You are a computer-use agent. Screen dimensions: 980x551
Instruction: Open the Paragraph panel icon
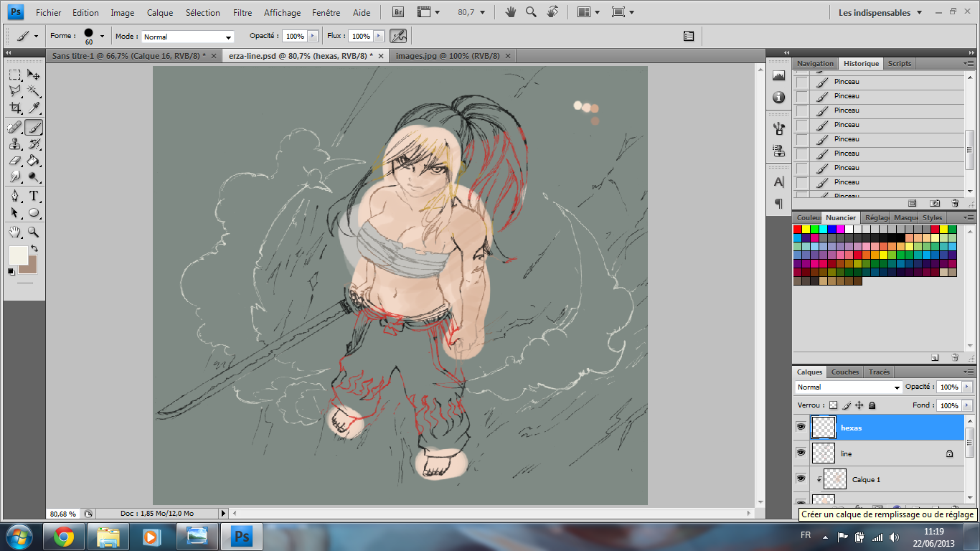(779, 204)
